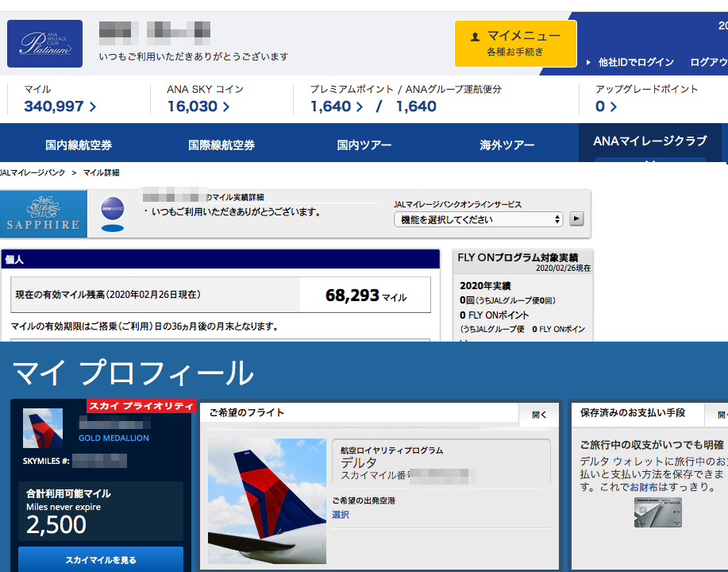Click the SkyMiles credit card image
The width and height of the screenshot is (728, 572).
pos(658,512)
